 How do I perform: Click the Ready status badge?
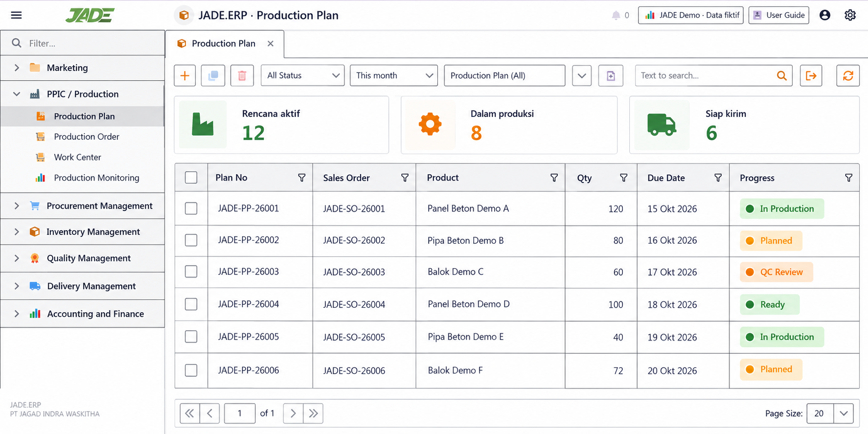(770, 305)
